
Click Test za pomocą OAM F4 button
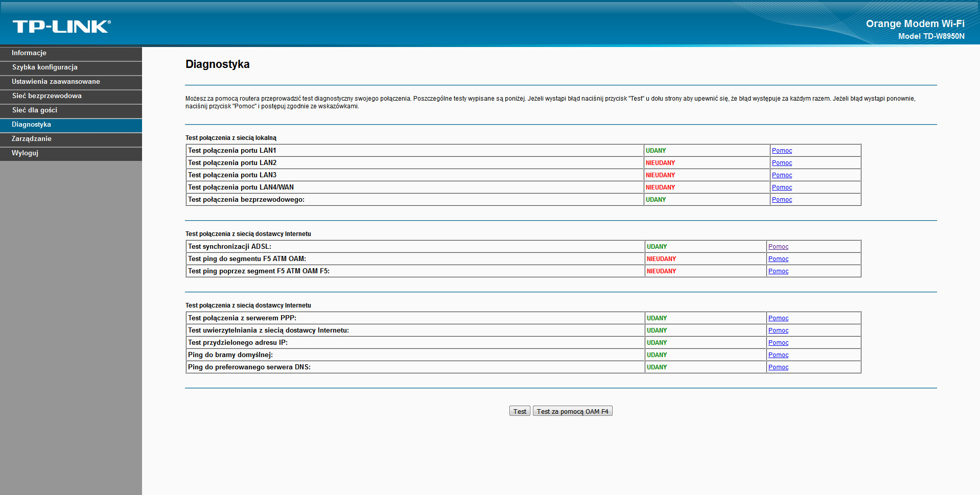point(572,411)
